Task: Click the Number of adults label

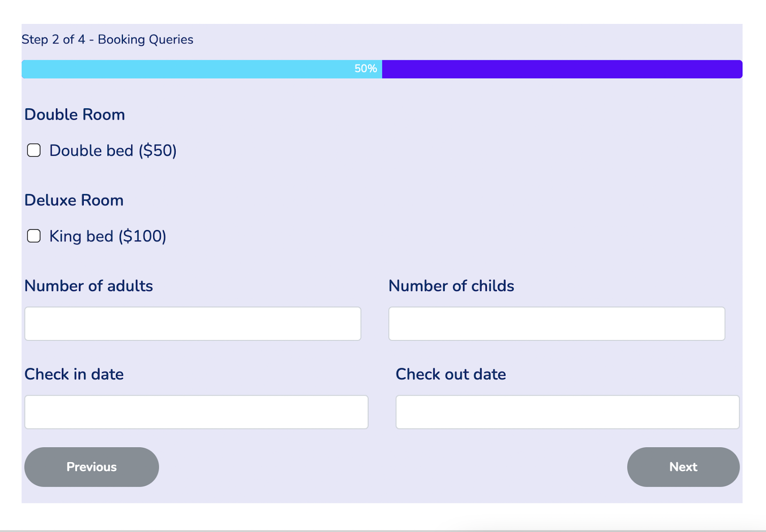Action: [x=89, y=286]
